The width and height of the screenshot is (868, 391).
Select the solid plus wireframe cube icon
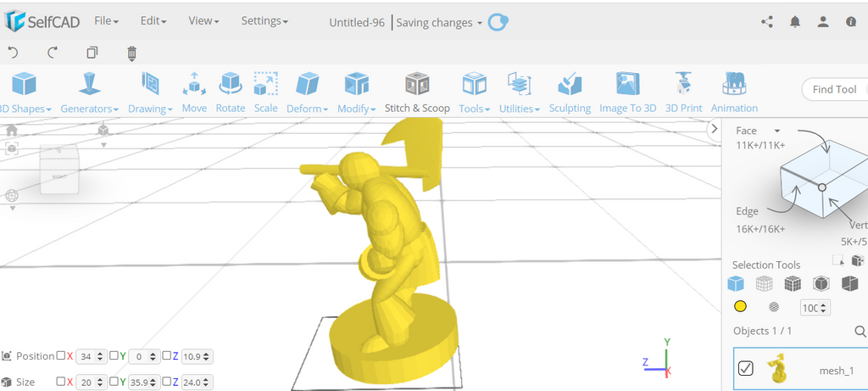pyautogui.click(x=793, y=284)
